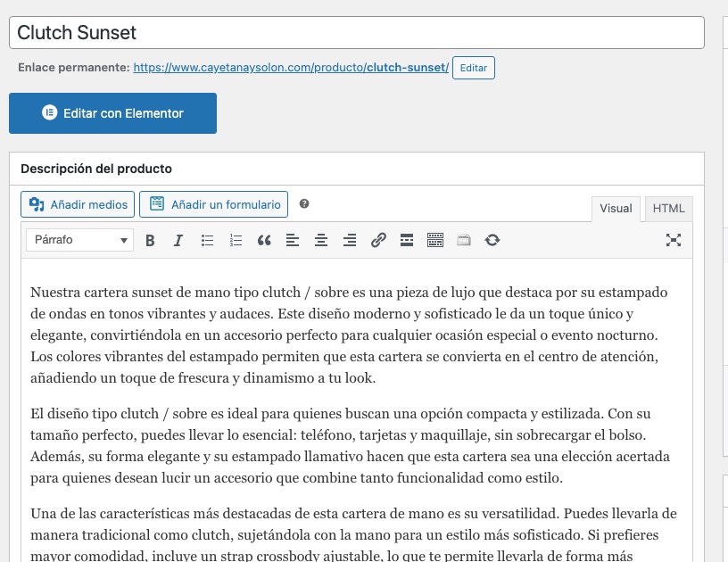The height and width of the screenshot is (562, 728).
Task: Click the paragraph starting 'El diseño tipo clutch'
Action: pyautogui.click(x=350, y=445)
